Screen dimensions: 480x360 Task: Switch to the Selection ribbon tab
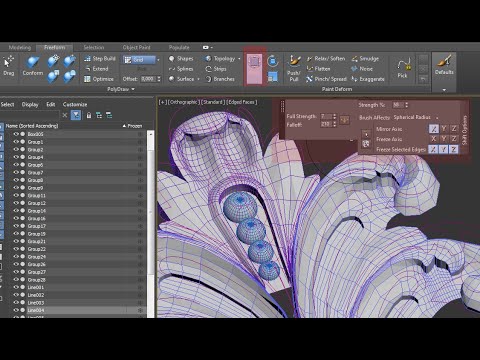(x=94, y=47)
